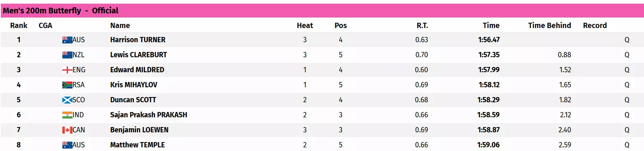The image size is (644, 151).
Task: Click the India flag icon
Action: coord(67,115)
